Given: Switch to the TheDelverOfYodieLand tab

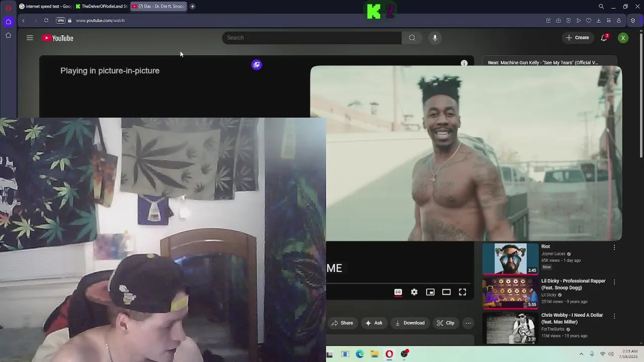Looking at the screenshot, I should point(102,7).
